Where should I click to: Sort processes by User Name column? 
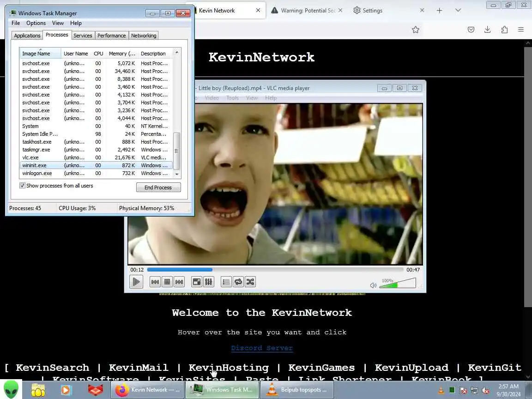point(76,54)
